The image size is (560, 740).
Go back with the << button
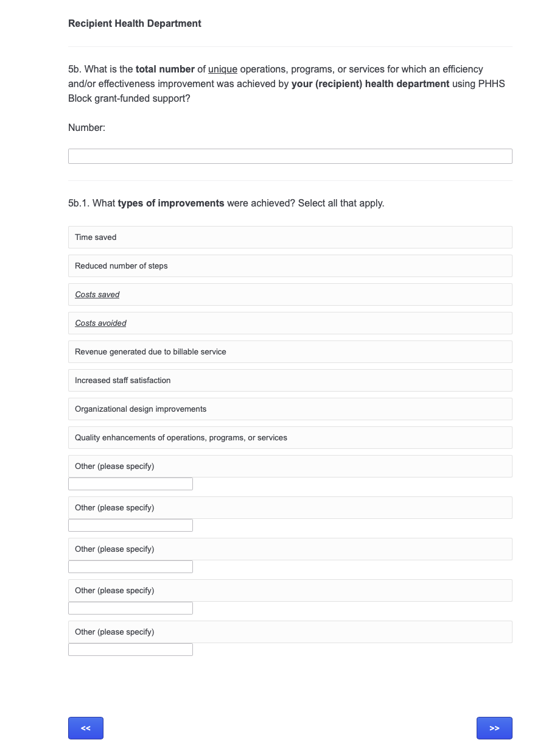[x=86, y=728]
